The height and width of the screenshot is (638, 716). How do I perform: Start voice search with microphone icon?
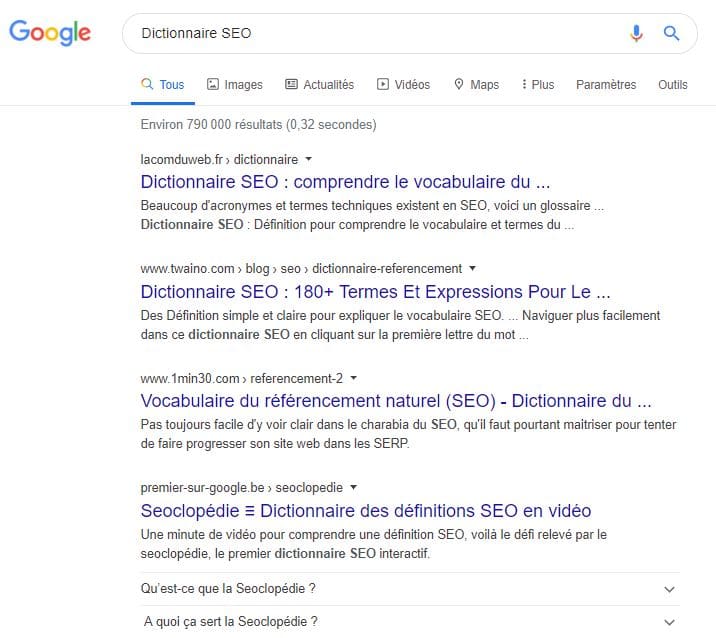[x=636, y=33]
